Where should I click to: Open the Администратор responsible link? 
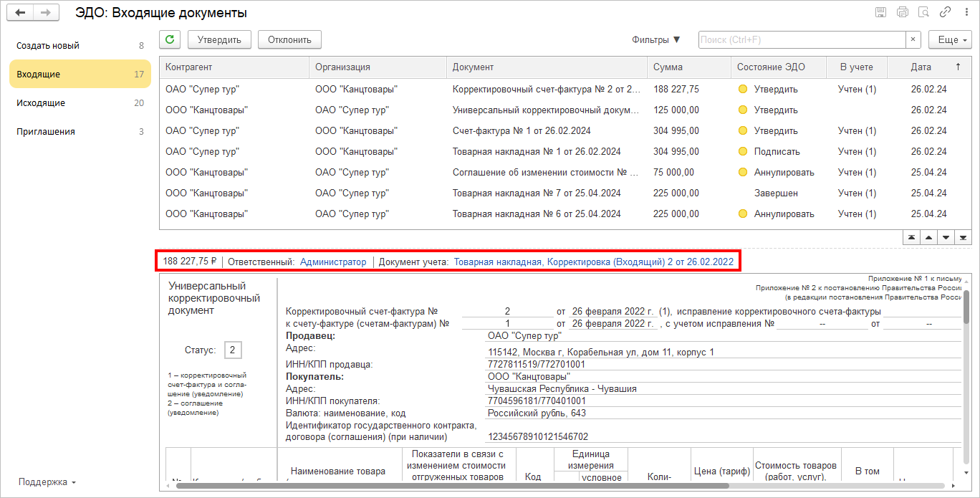333,262
